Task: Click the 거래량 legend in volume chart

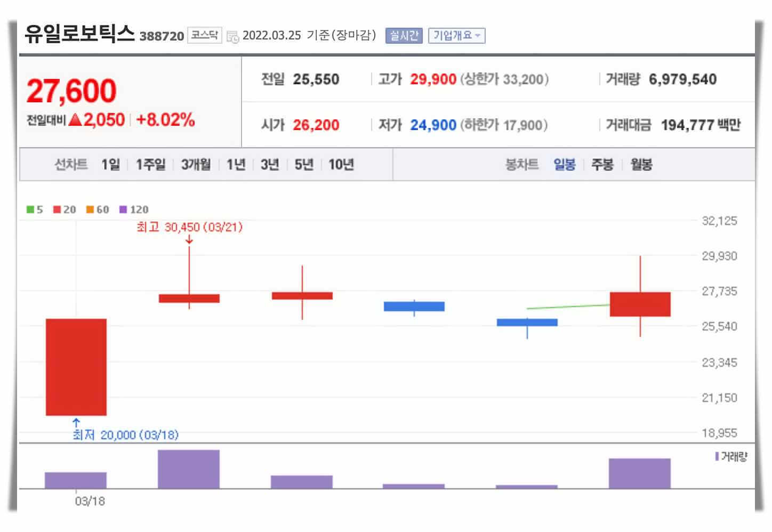Action: coord(731,457)
